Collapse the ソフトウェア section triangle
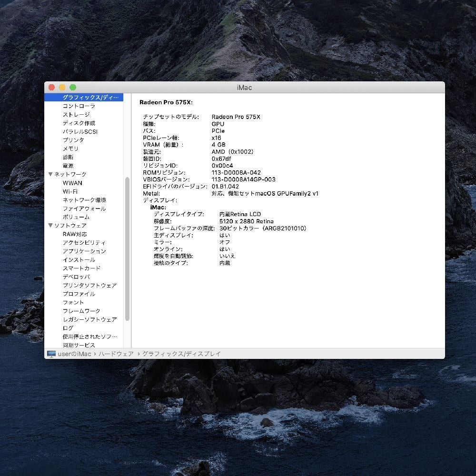The width and height of the screenshot is (476, 476). click(50, 225)
